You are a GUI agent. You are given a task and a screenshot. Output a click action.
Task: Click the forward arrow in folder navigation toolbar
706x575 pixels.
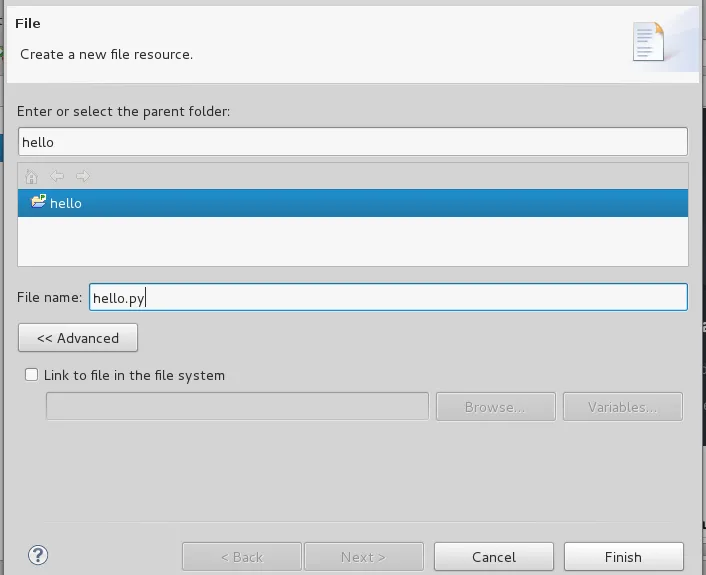click(82, 176)
